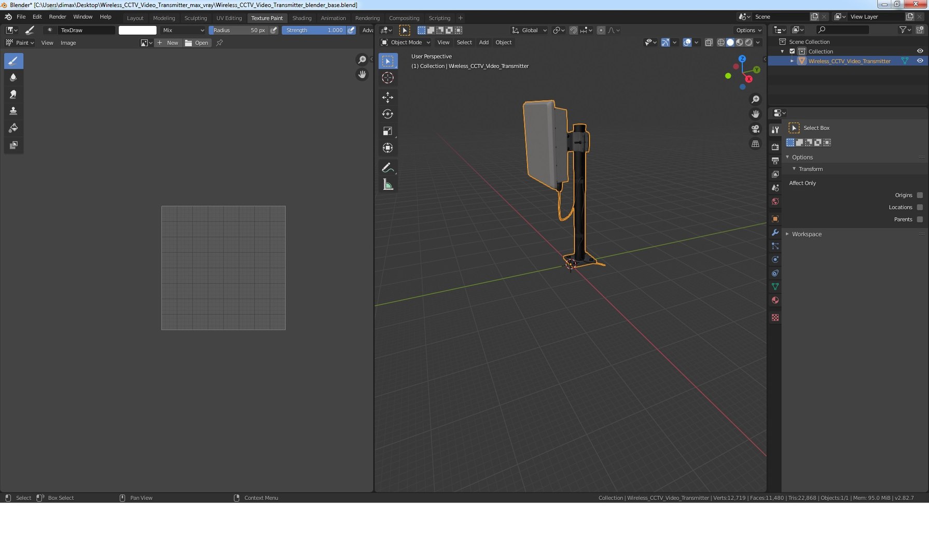Hide Wireless_CCTV_Video_Transmitter object in outliner
The width and height of the screenshot is (929, 560).
pyautogui.click(x=920, y=61)
